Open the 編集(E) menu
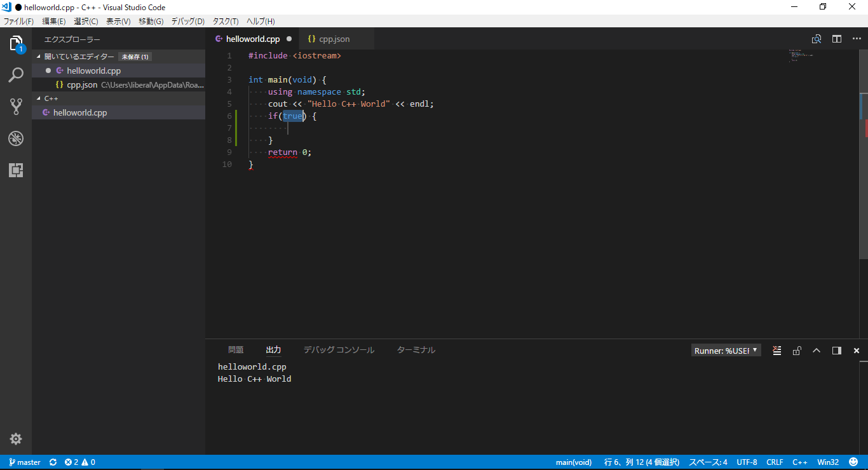 click(x=53, y=21)
